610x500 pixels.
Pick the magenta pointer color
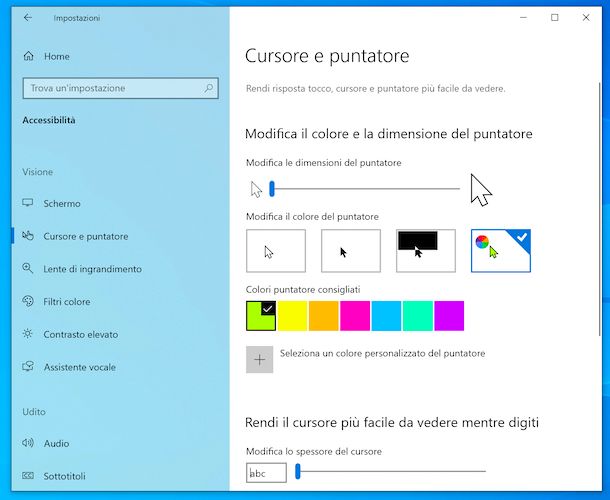tap(355, 316)
